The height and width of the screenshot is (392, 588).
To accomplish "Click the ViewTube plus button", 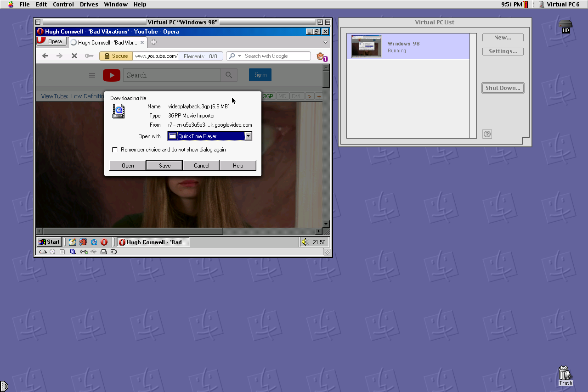I will pos(319,96).
